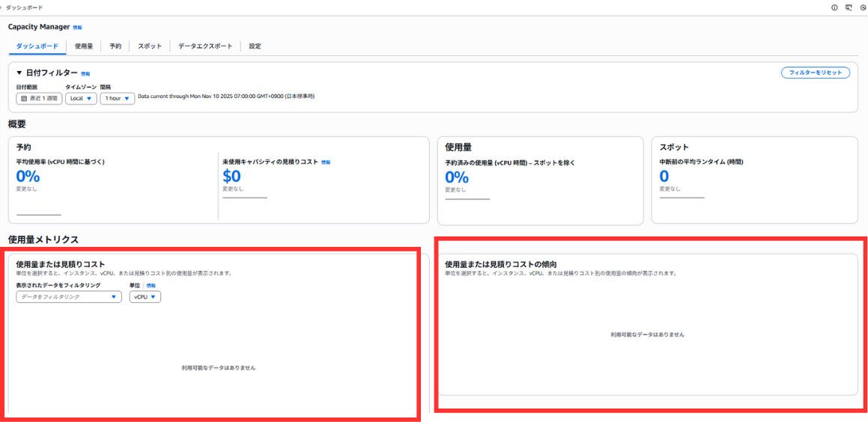Switch to the 予約 tab

point(115,46)
